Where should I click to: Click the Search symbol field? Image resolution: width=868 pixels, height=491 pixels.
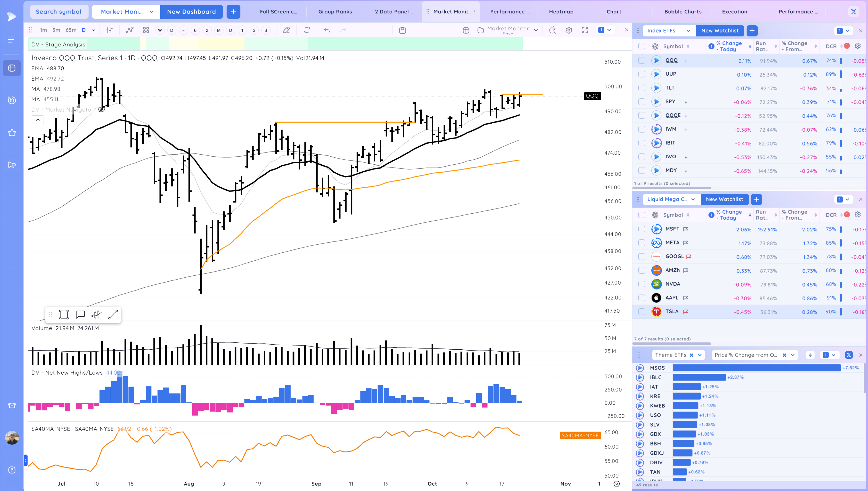pyautogui.click(x=59, y=11)
